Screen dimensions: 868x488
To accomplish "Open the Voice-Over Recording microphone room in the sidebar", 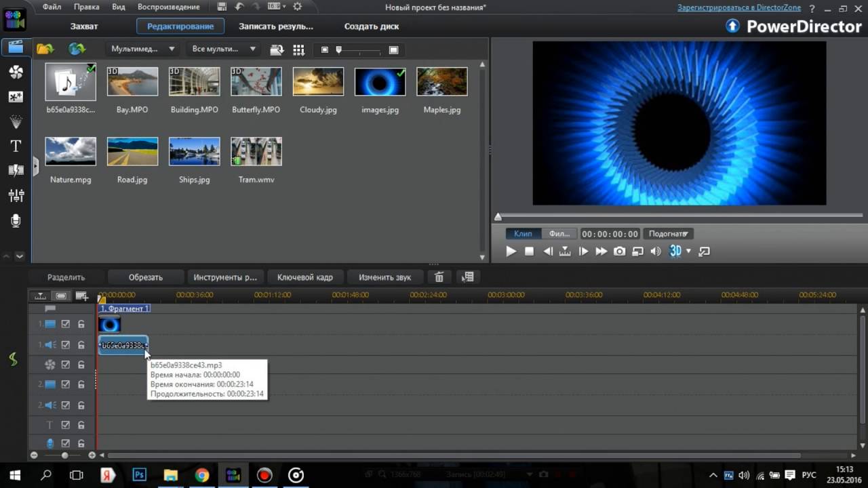I will click(16, 221).
